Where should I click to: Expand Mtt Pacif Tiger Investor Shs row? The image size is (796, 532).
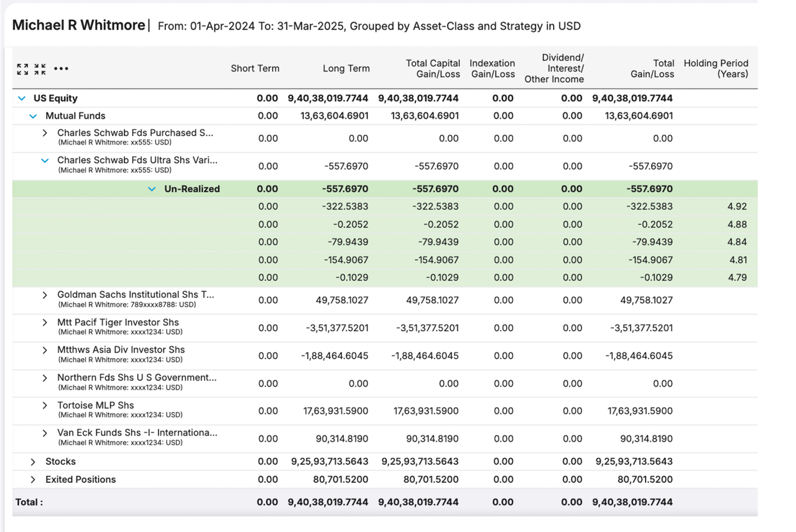(x=45, y=322)
